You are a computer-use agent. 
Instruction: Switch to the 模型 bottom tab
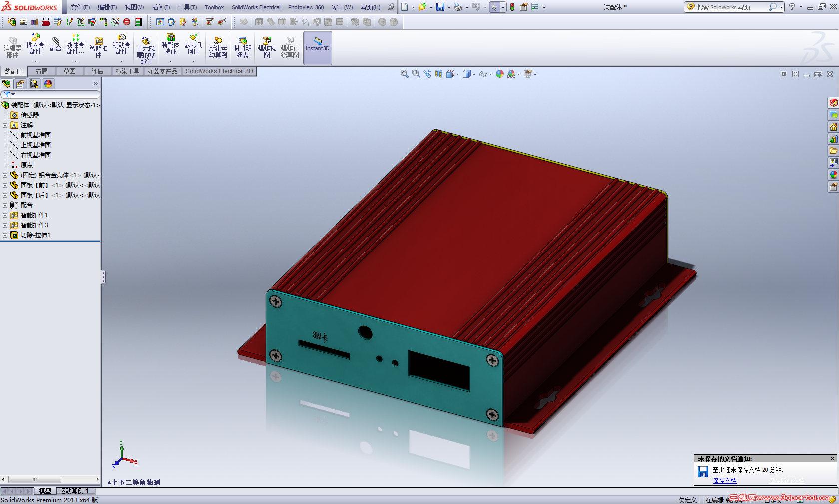(x=45, y=491)
